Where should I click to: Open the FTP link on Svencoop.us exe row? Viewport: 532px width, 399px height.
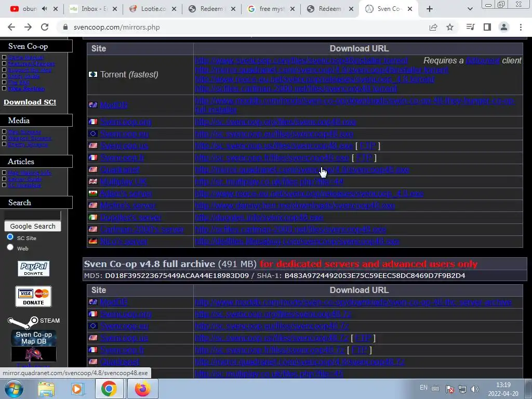[367, 146]
